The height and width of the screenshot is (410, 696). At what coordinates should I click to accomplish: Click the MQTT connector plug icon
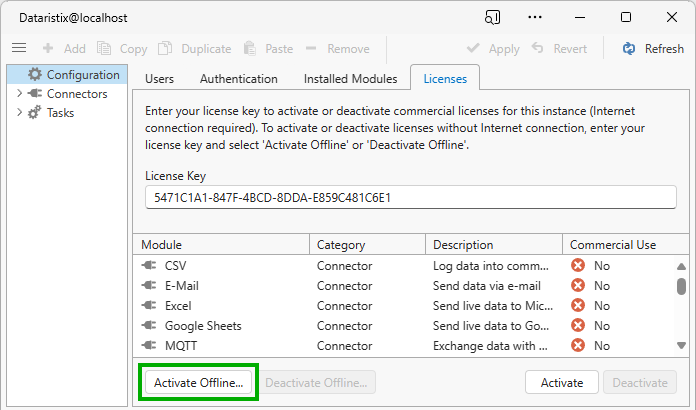coord(150,346)
